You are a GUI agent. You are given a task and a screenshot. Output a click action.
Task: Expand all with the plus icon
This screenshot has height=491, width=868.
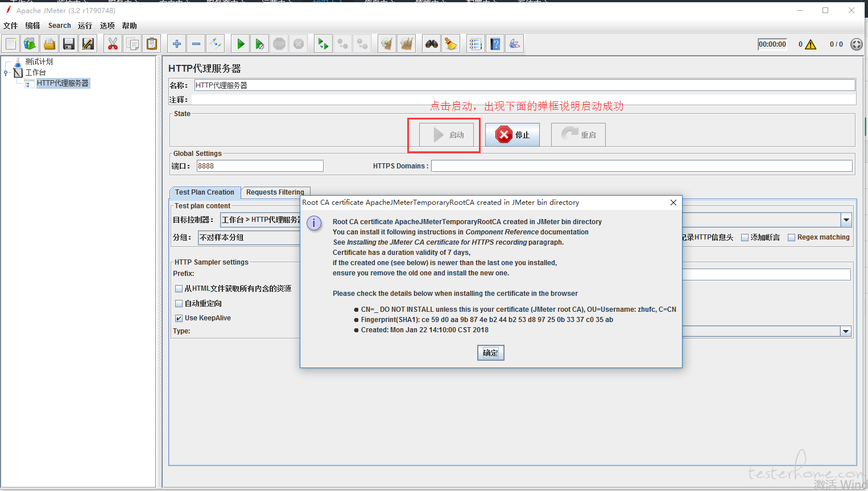(x=177, y=44)
